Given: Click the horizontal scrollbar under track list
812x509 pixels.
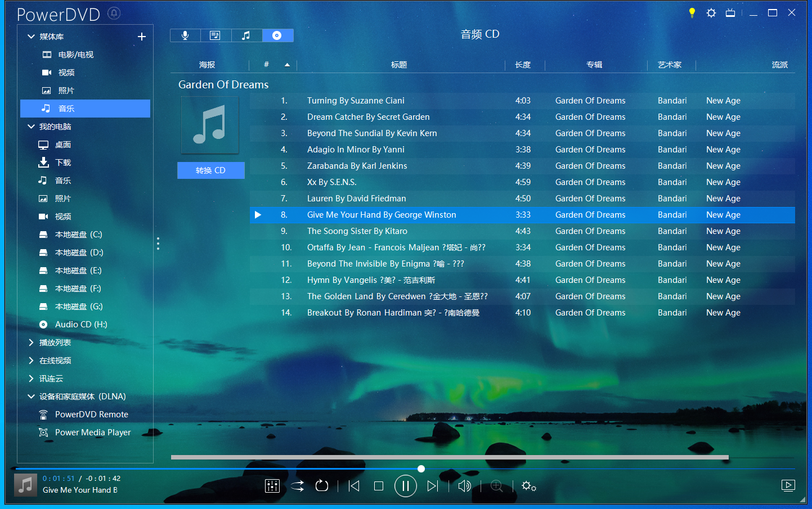Looking at the screenshot, I should [x=450, y=457].
